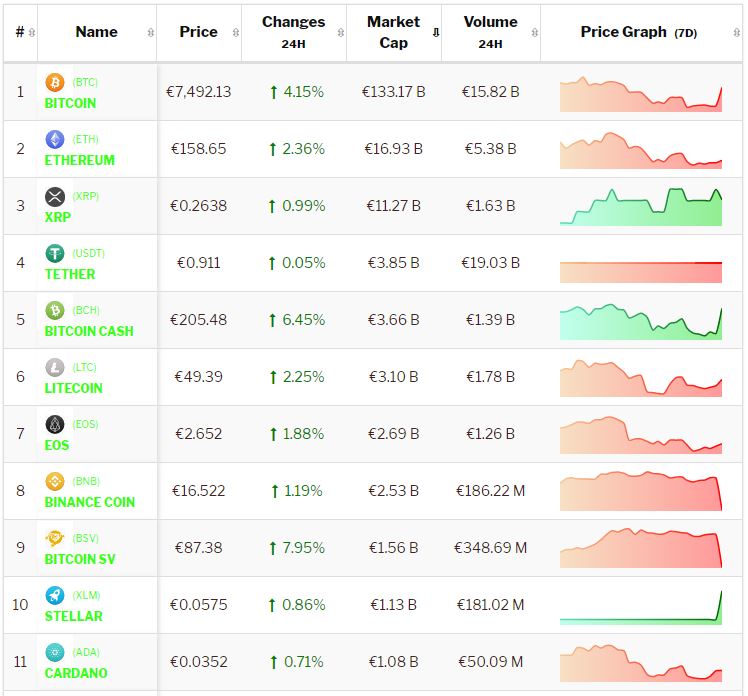Click the Stellar rocket logo icon

tap(55, 595)
